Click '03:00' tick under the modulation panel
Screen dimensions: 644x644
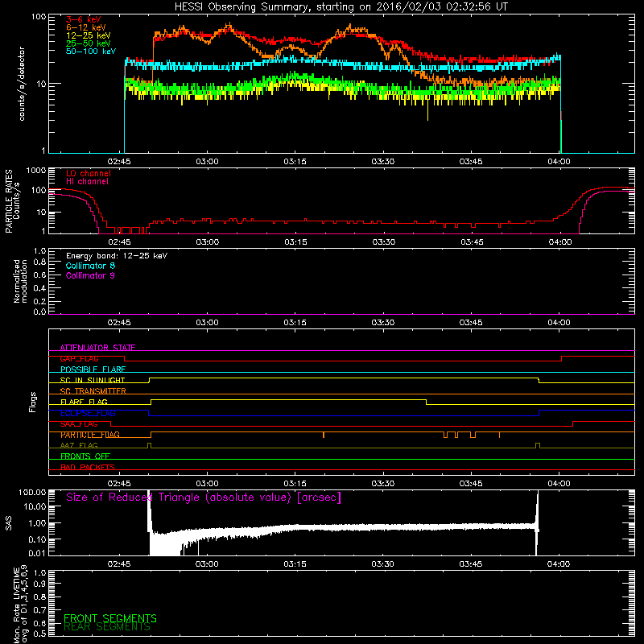tap(207, 323)
